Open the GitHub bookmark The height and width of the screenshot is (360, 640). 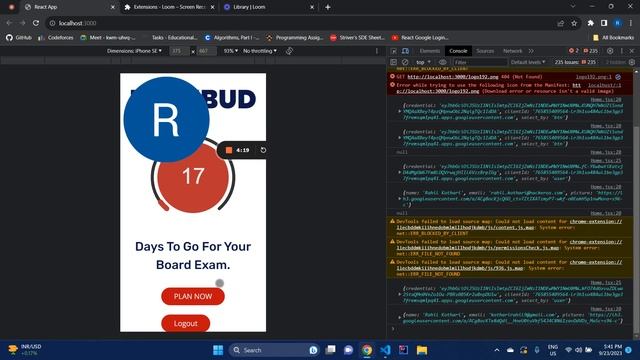[x=19, y=38]
